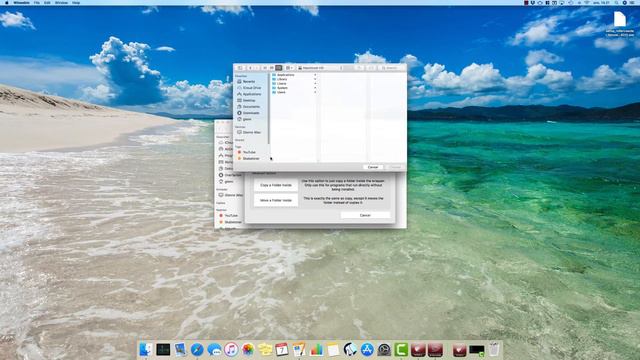Select Desktop in file dialog sidebar

249,100
